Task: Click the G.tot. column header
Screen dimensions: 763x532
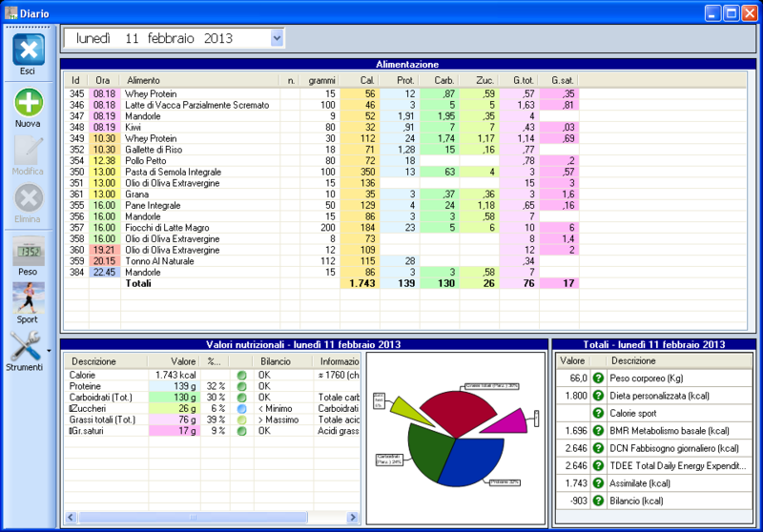Action: tap(519, 80)
